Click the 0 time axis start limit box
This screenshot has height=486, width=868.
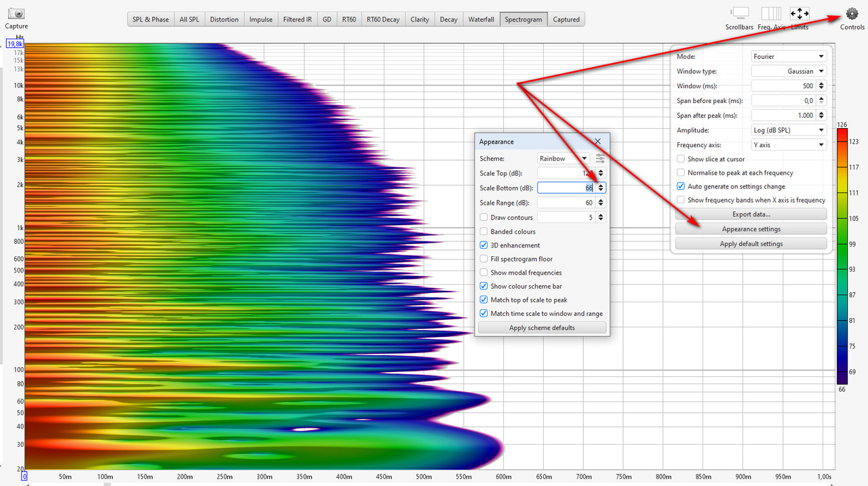point(25,477)
